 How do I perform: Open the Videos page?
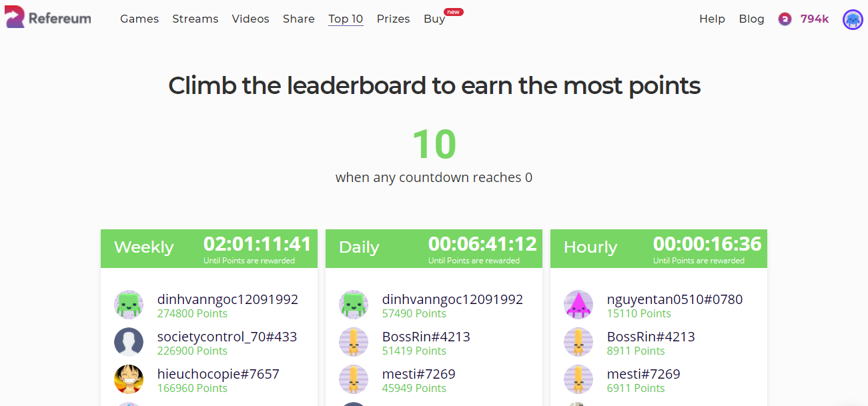[x=251, y=19]
